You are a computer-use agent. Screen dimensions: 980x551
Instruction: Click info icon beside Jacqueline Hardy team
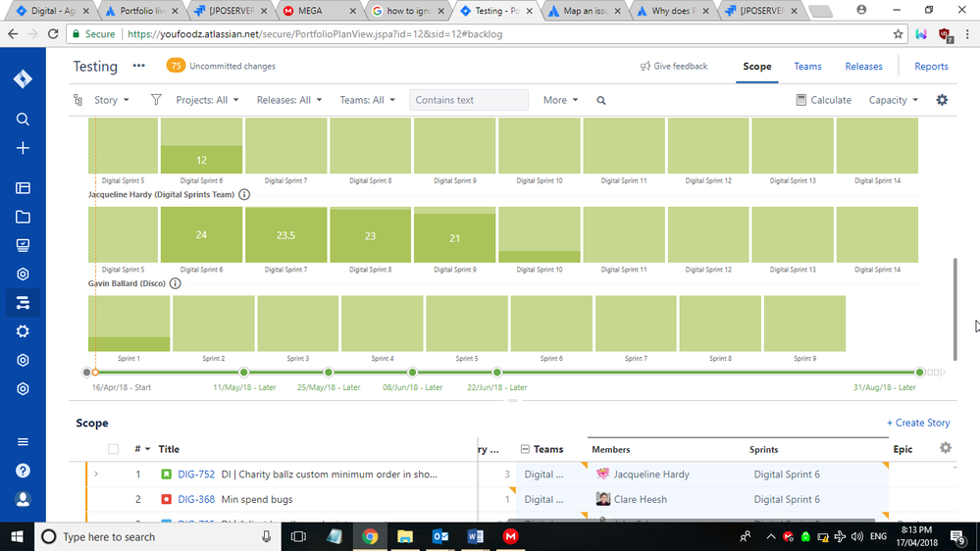coord(244,194)
